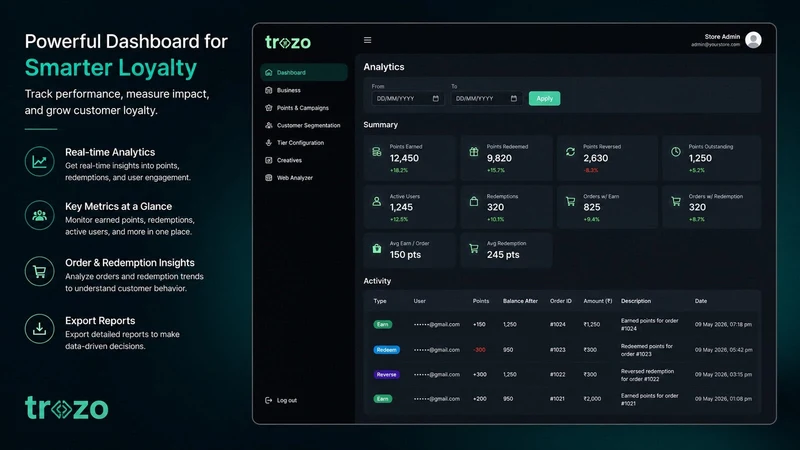Click the Earn badge for order #1021
This screenshot has height=450, width=800.
(383, 399)
